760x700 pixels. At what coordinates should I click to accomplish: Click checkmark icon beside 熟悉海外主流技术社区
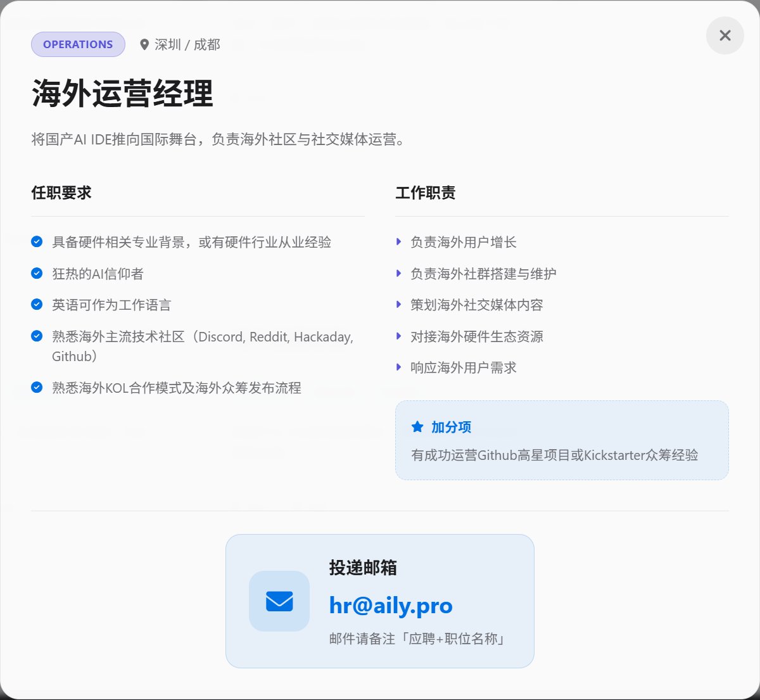click(37, 336)
